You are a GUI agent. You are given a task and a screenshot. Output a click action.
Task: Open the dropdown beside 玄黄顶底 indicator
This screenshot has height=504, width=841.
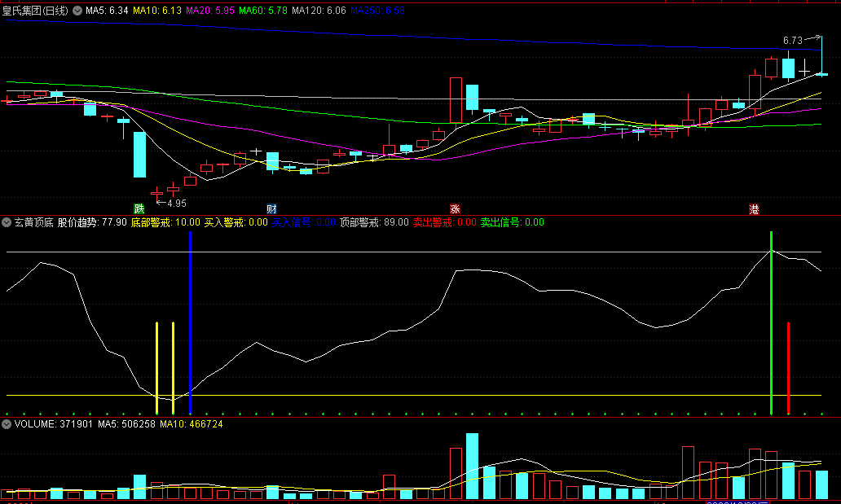[7, 222]
